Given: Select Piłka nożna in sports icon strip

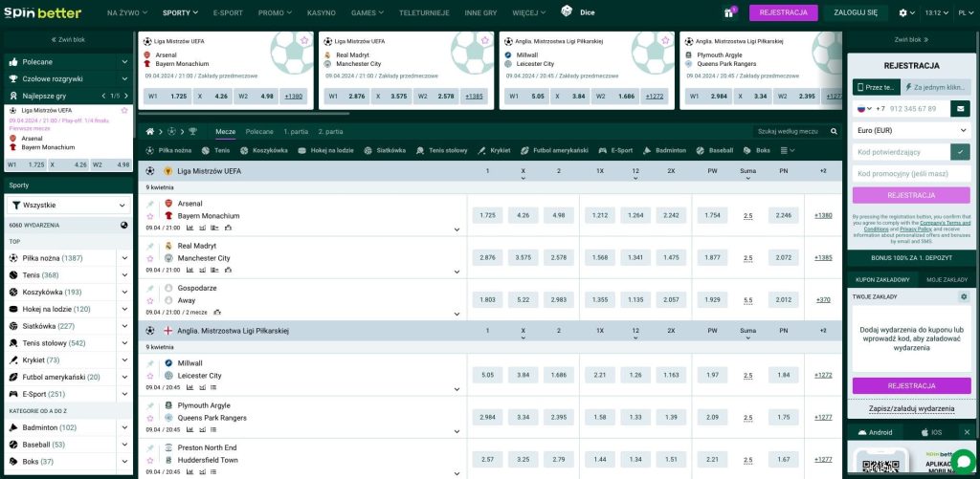Looking at the screenshot, I should click(x=168, y=150).
